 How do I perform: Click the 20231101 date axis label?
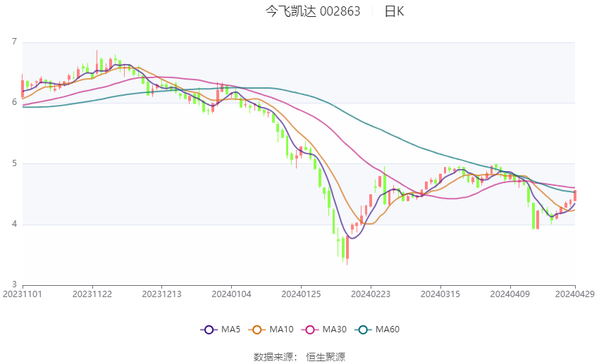pos(23,294)
